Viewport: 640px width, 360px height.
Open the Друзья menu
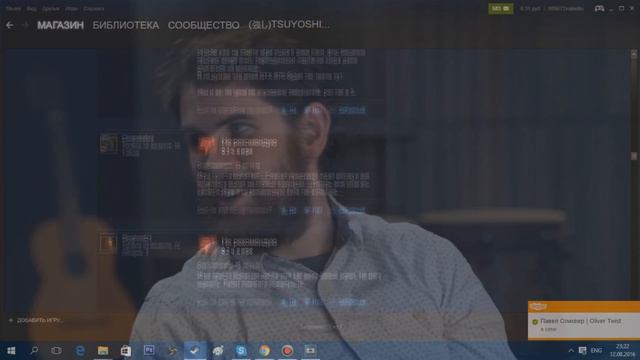(x=51, y=9)
